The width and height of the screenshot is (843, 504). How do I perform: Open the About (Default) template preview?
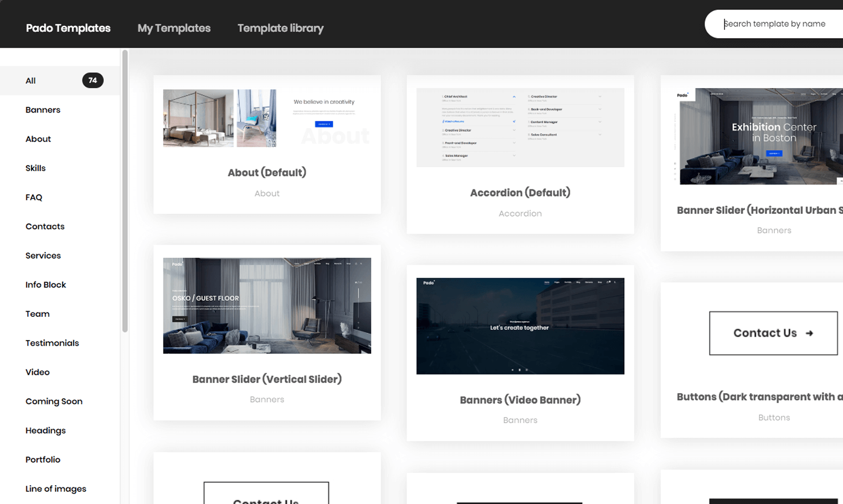267,145
